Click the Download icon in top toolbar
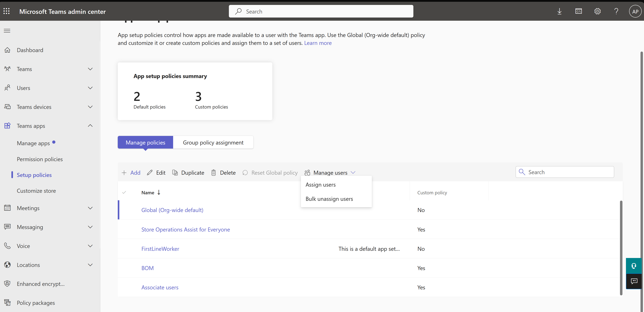The height and width of the screenshot is (312, 644). point(559,11)
